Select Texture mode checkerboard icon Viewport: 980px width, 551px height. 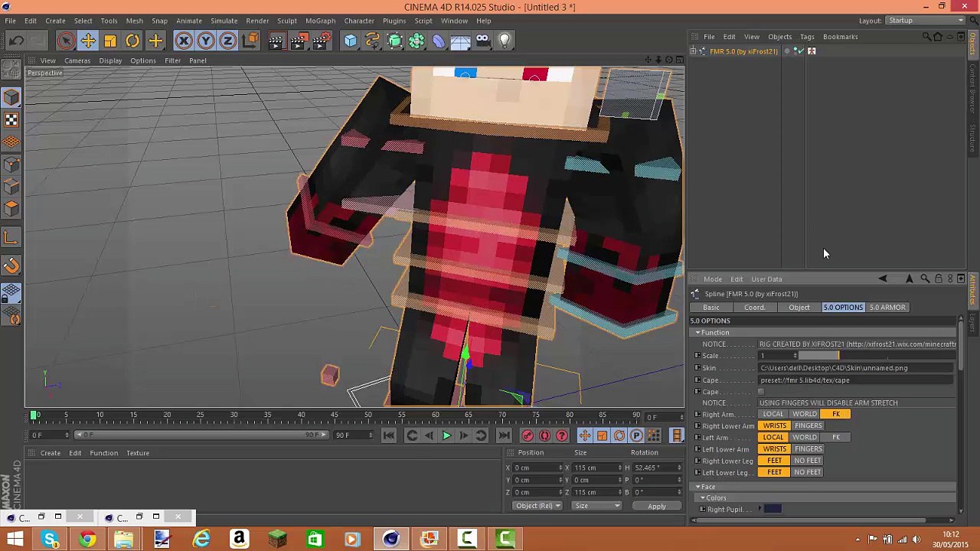11,119
